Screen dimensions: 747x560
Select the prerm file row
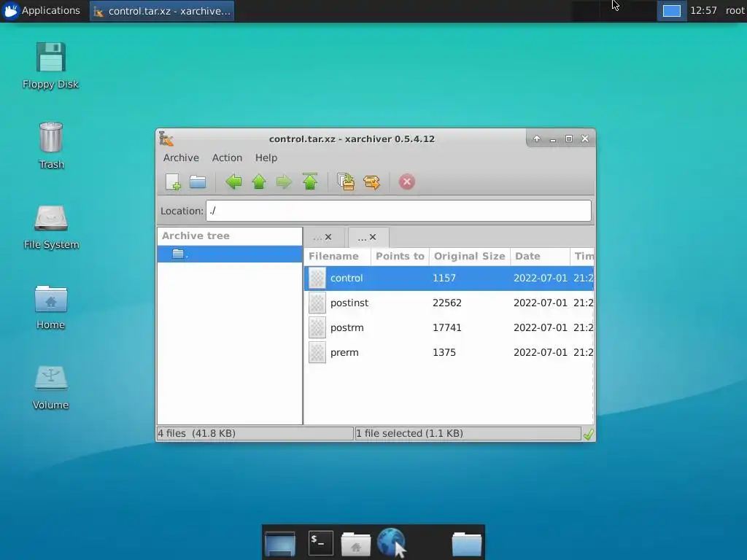click(449, 352)
